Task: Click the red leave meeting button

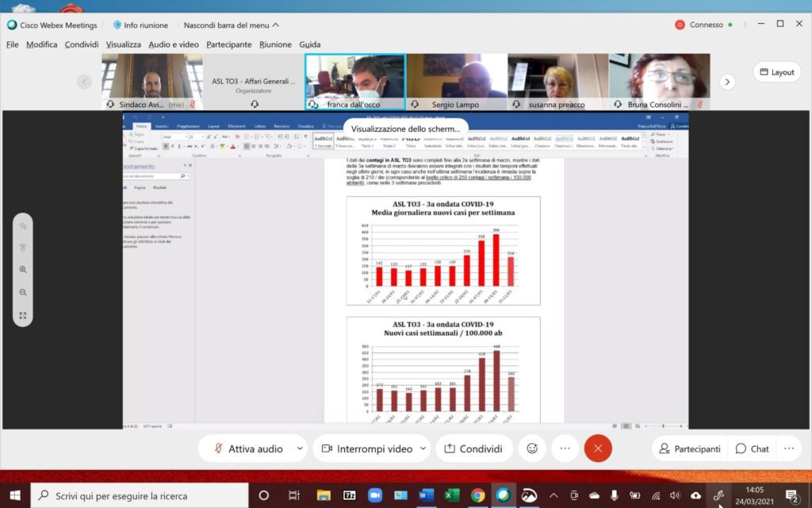Action: tap(598, 448)
